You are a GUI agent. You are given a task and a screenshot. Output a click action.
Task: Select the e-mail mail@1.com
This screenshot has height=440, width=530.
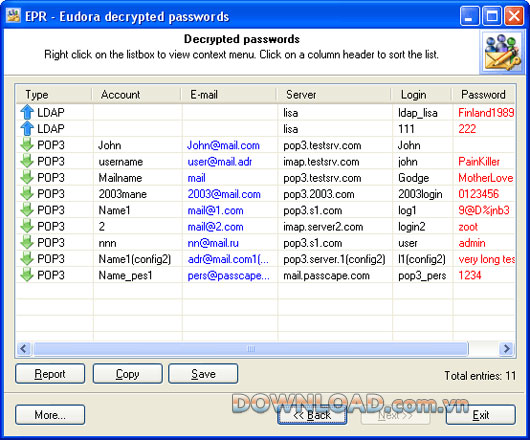[x=215, y=210]
